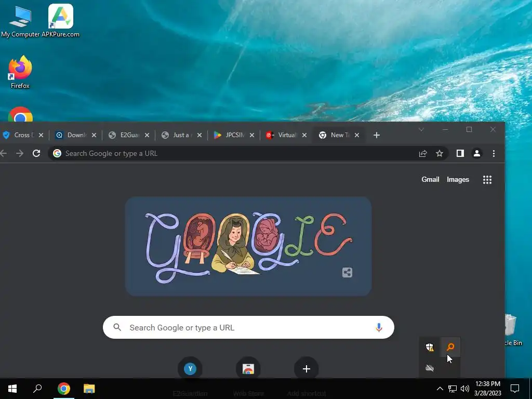Viewport: 532px width, 399px height.
Task: Open the cloud sync tray icon
Action: pyautogui.click(x=430, y=368)
